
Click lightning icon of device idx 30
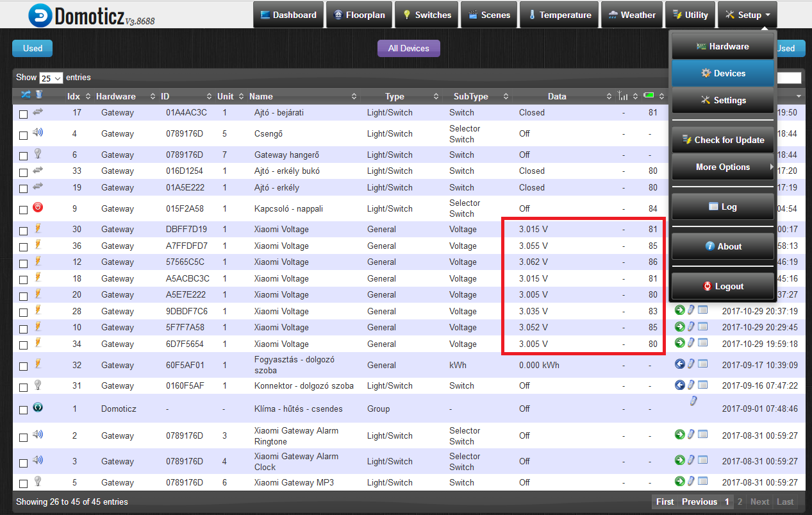pos(38,228)
